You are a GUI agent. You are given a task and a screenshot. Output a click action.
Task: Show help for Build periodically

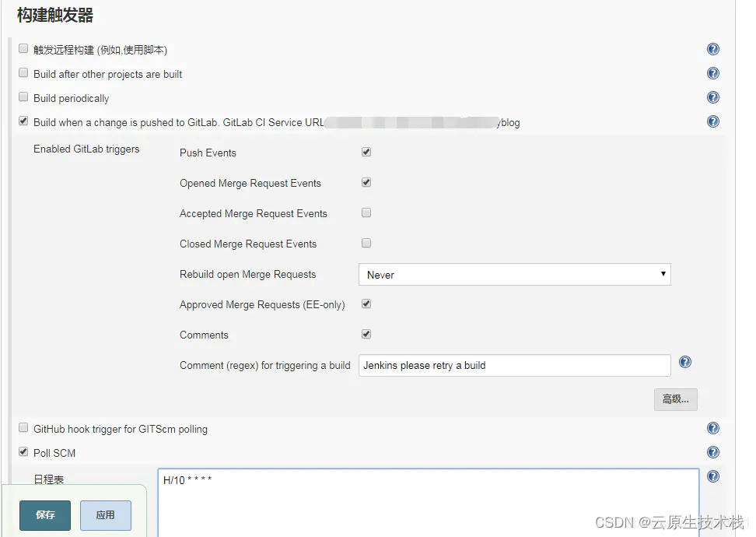click(712, 97)
